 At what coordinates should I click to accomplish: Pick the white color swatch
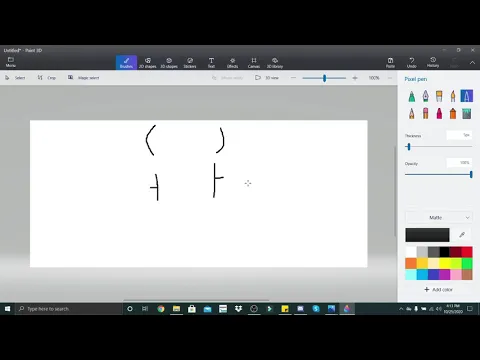coord(411,252)
